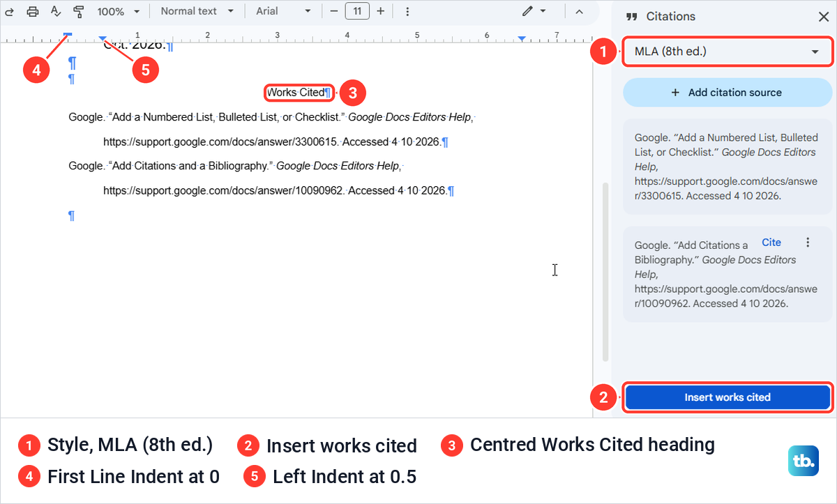Screen dimensions: 837x504
Task: Click the Print icon in the toolbar
Action: click(32, 11)
